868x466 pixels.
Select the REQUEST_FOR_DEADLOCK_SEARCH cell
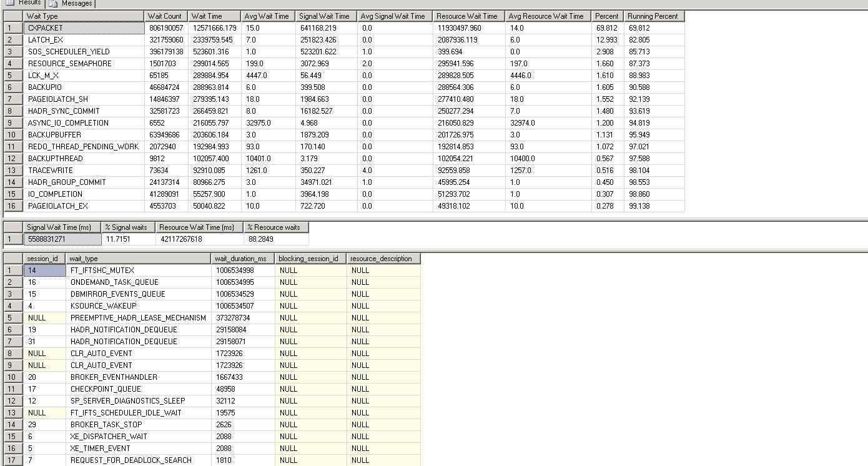pyautogui.click(x=139, y=460)
